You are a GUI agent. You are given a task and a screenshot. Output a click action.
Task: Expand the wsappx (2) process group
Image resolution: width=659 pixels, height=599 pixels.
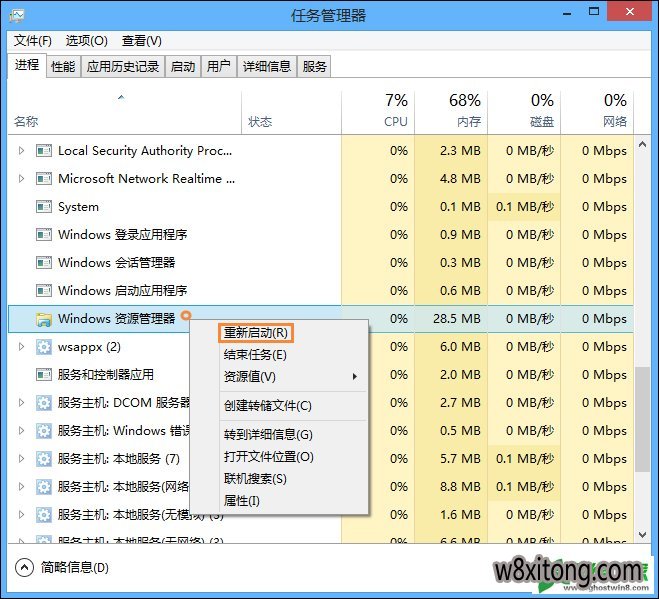click(x=22, y=347)
